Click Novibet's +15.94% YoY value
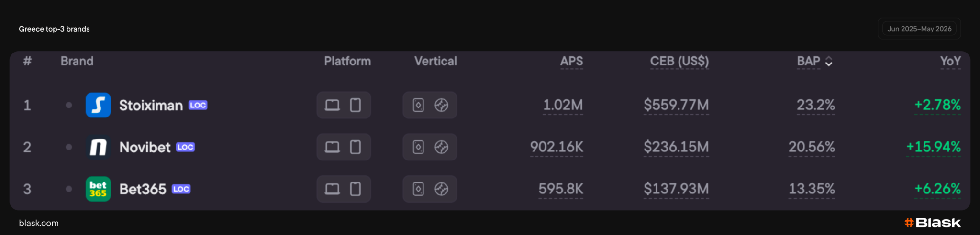 pyautogui.click(x=933, y=147)
